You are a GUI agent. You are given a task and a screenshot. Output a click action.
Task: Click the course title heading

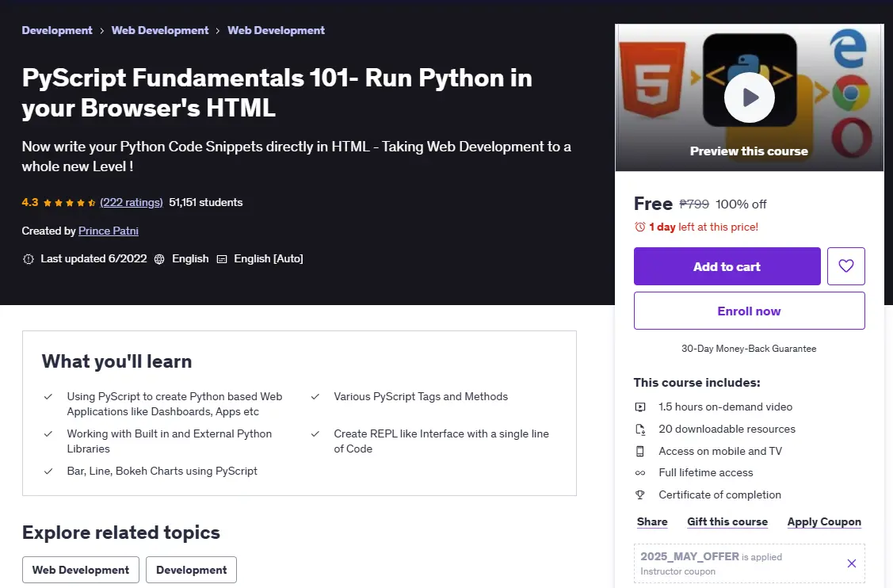[x=277, y=92]
